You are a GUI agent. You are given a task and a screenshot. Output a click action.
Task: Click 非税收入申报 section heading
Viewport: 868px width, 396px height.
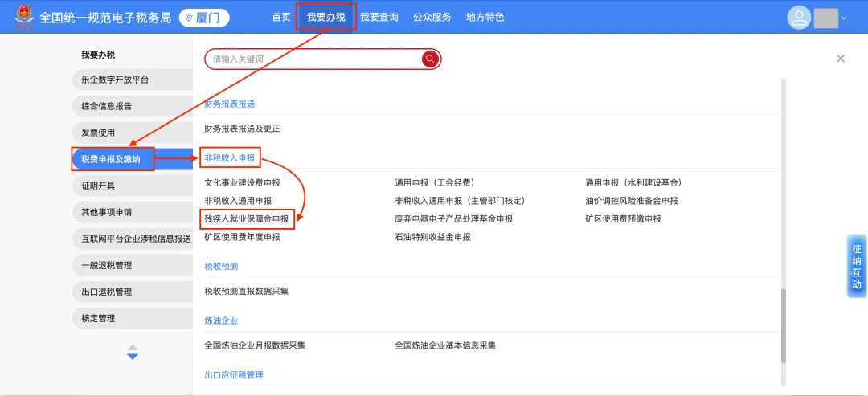230,159
